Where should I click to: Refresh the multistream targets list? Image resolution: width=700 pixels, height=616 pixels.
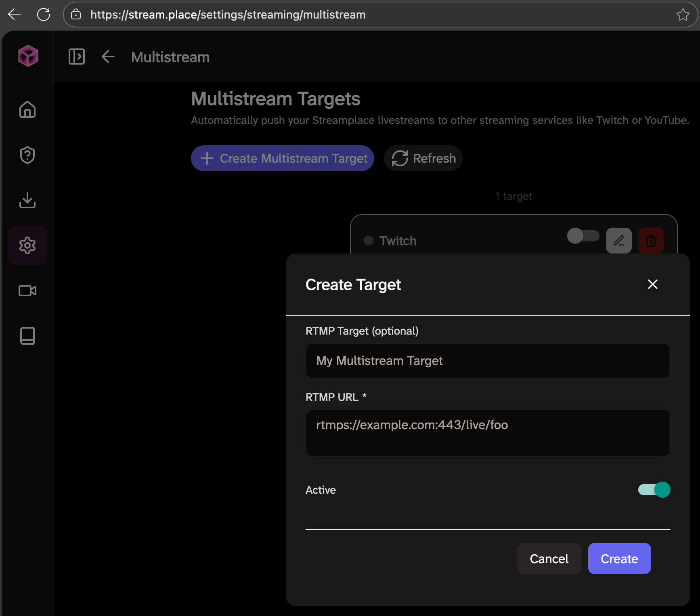(423, 158)
